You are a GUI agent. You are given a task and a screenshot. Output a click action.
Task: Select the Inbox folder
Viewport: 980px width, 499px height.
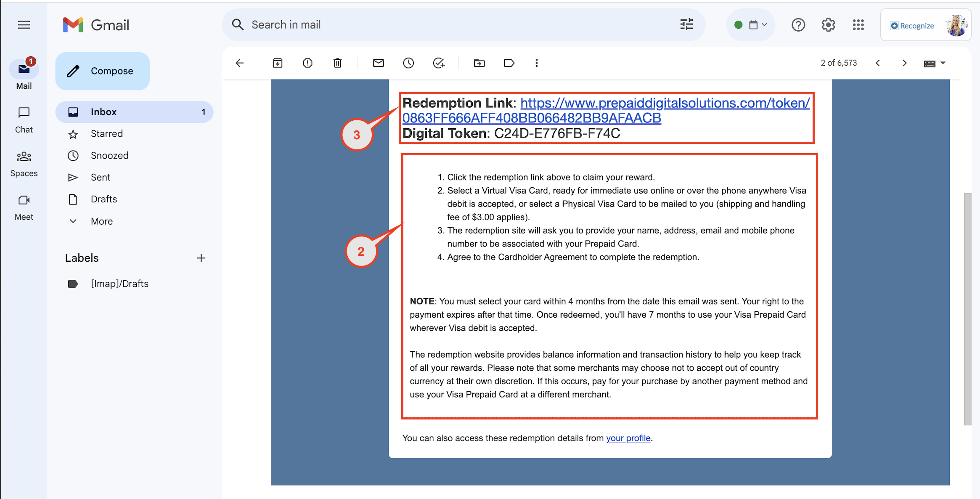tap(134, 111)
